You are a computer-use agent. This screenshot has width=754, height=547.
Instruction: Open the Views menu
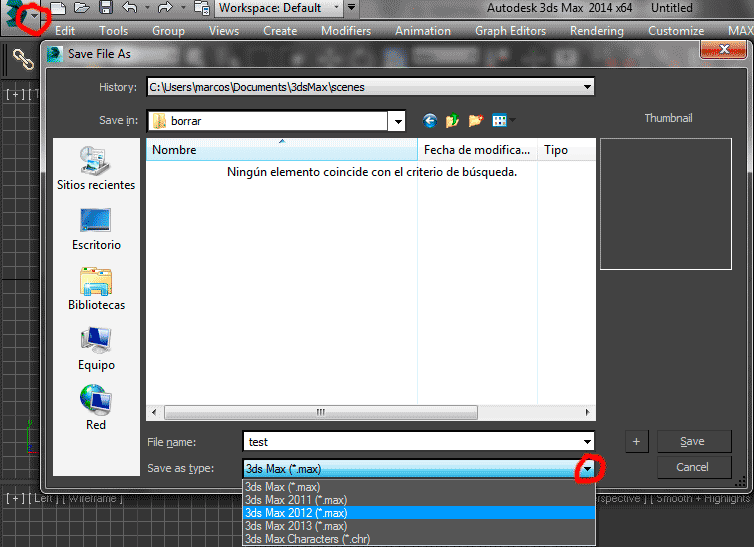click(224, 31)
